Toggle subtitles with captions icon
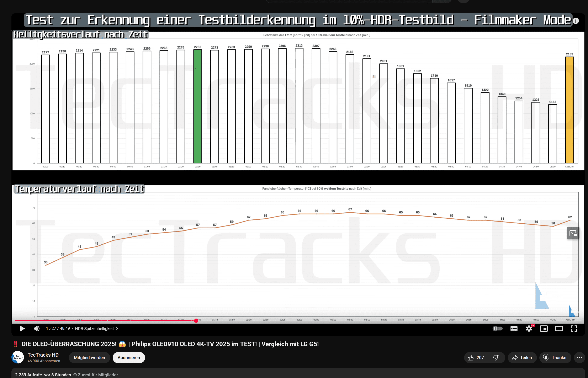 [x=514, y=328]
